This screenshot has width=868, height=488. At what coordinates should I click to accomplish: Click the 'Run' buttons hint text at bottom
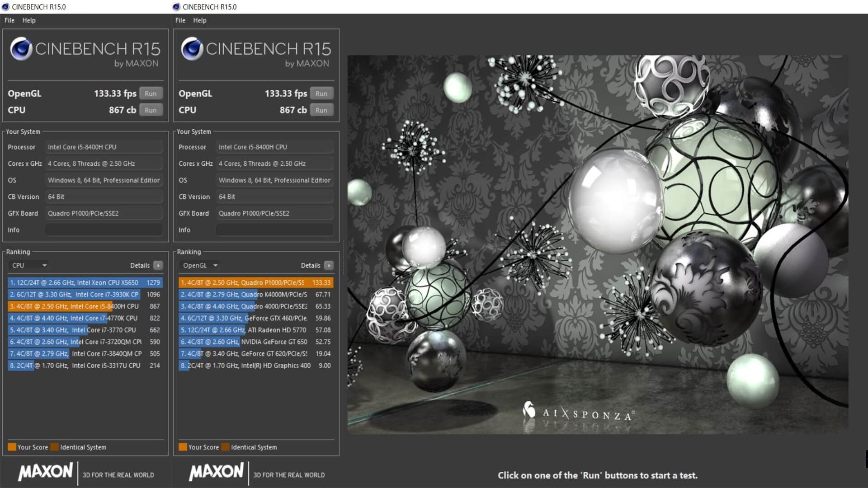coord(598,475)
